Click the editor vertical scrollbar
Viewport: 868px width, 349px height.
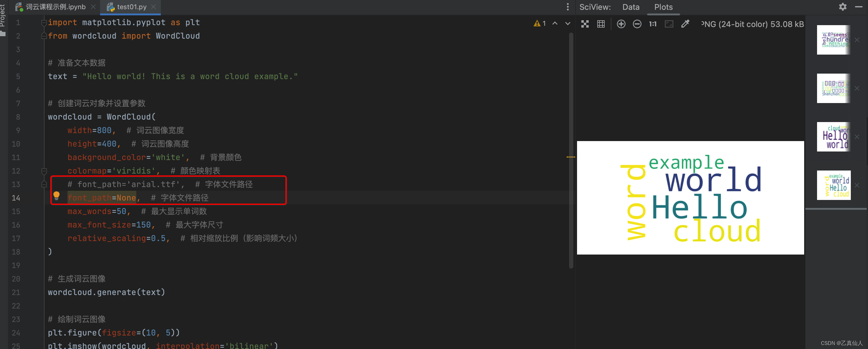pyautogui.click(x=571, y=151)
